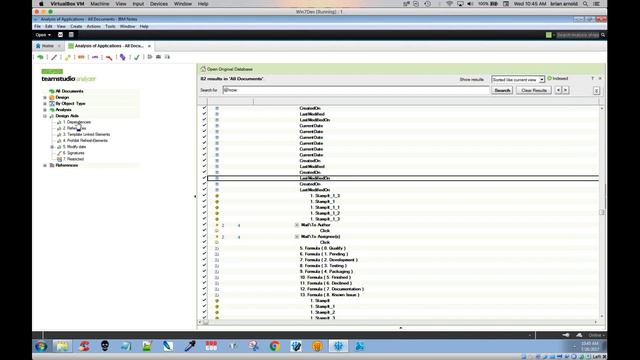640x360 pixels.
Task: Click the yellow key icon in the toolbar
Action: click(x=68, y=57)
